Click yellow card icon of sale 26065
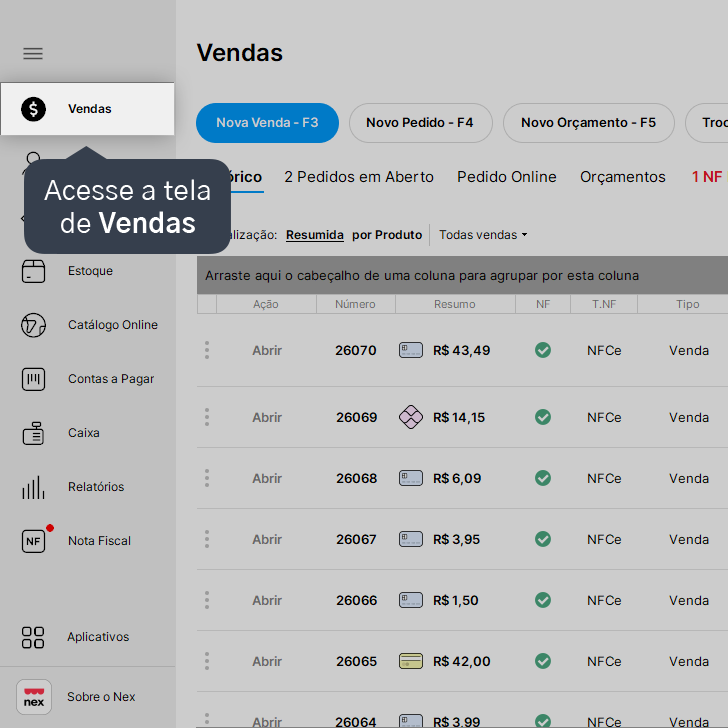The width and height of the screenshot is (728, 728). coord(411,661)
